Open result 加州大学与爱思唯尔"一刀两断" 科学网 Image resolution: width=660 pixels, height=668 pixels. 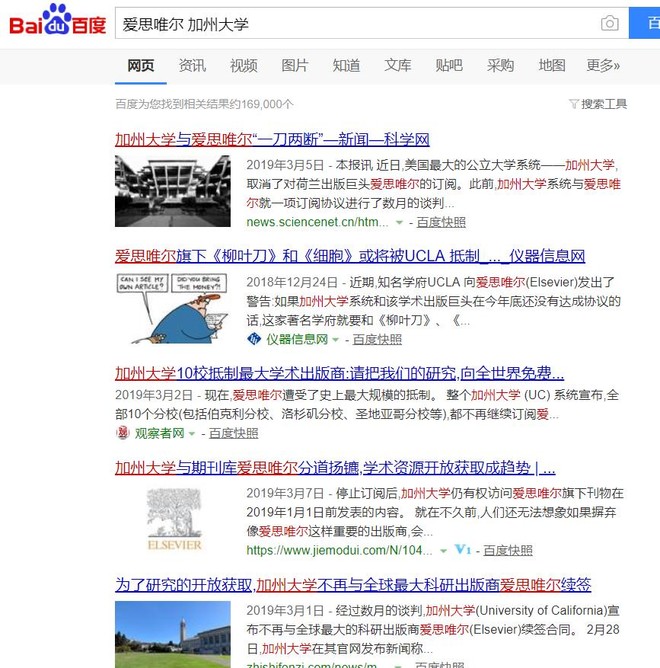[272, 139]
